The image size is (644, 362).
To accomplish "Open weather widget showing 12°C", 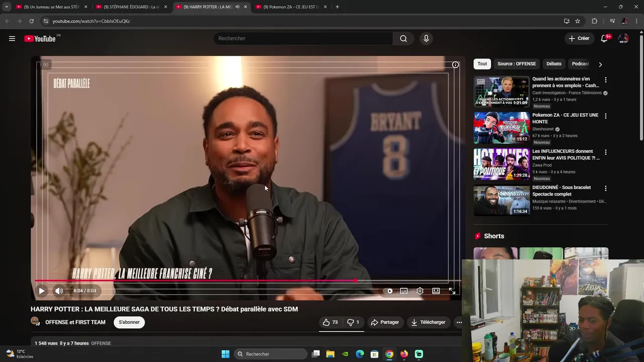I will pyautogui.click(x=19, y=354).
